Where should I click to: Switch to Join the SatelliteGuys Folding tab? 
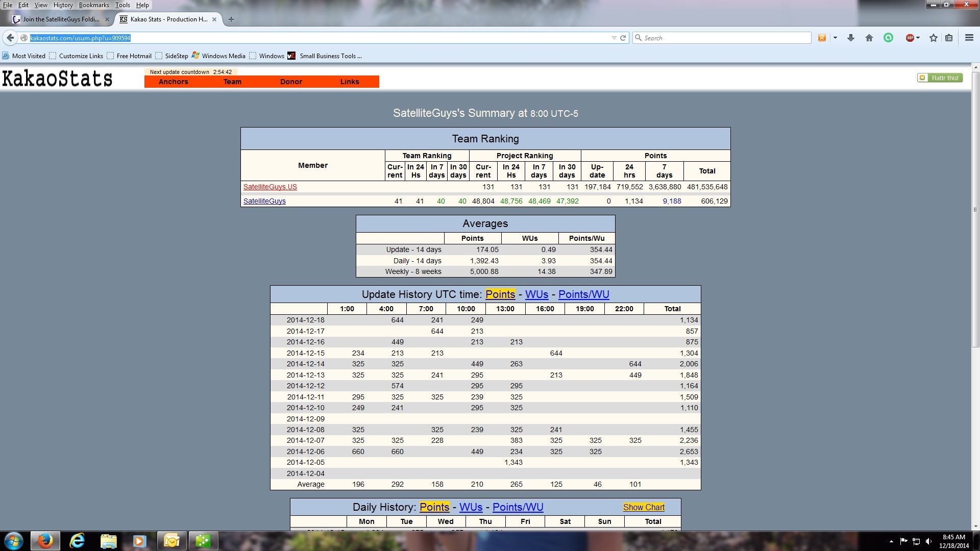61,19
